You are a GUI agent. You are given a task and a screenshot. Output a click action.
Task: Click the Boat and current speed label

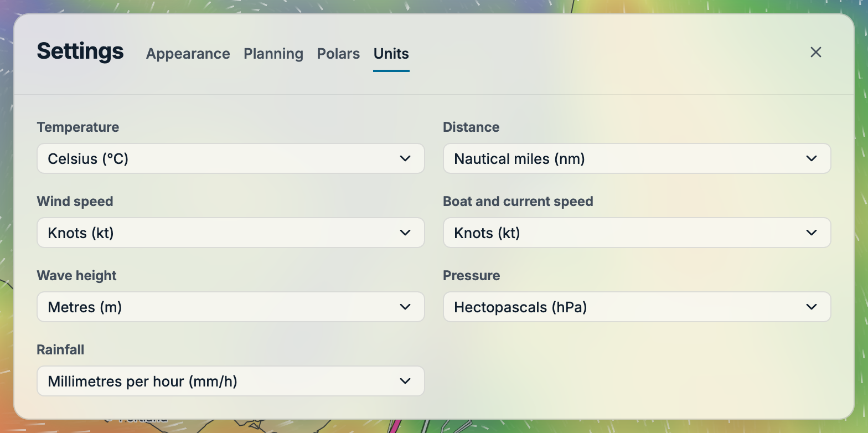[x=518, y=201]
